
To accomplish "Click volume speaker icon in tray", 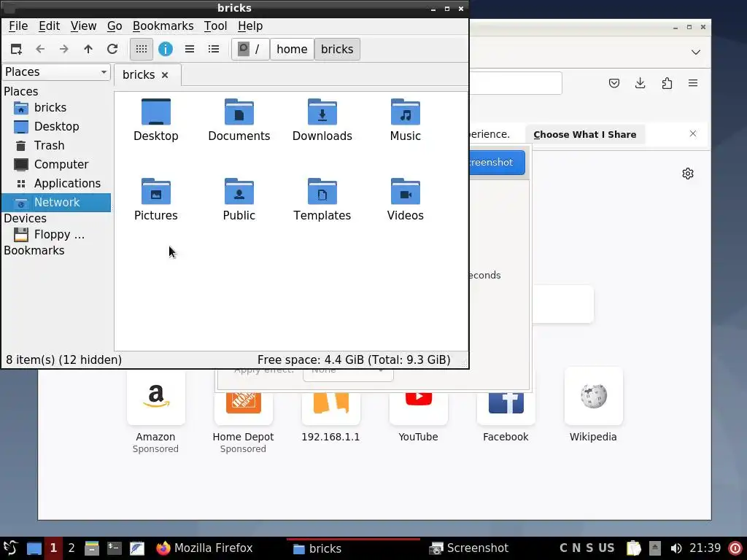I will click(676, 548).
